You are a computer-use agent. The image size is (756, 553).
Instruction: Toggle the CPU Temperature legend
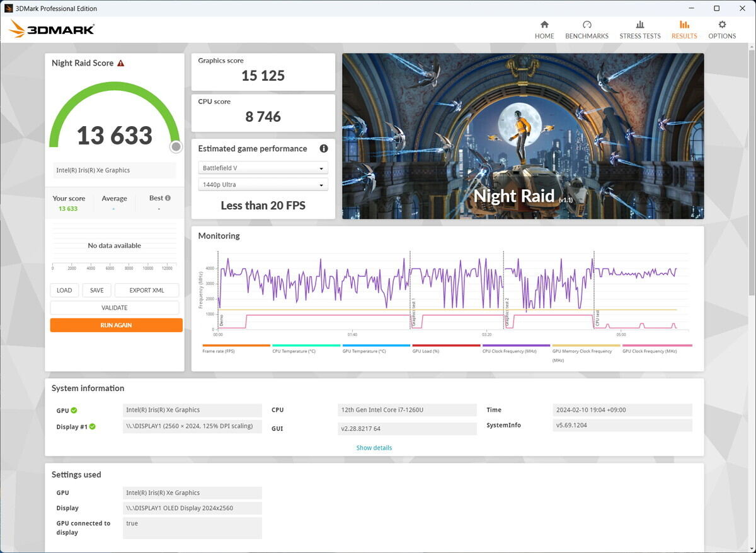306,348
